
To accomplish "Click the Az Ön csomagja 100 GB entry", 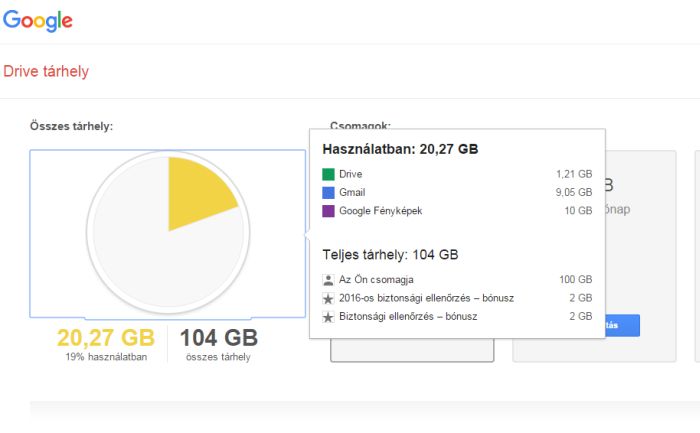I will pyautogui.click(x=457, y=280).
